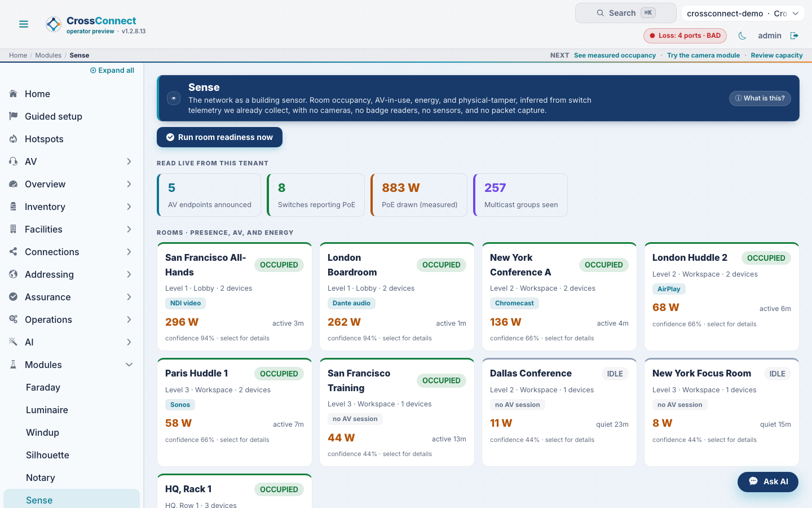
Task: Click Expand all in the sidebar
Action: point(112,71)
